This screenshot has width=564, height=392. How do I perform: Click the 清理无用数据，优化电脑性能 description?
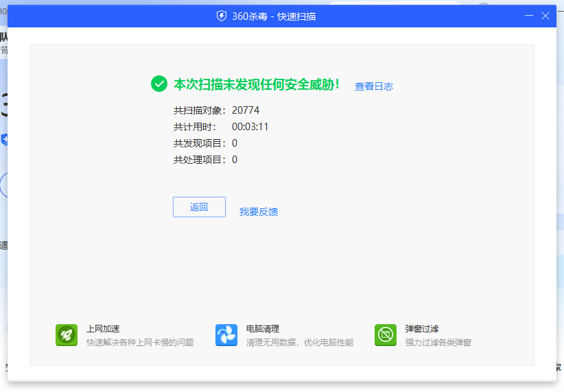299,342
